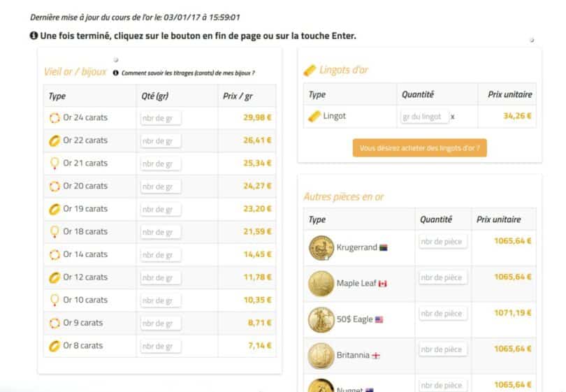Click the 'Qté (gr)' column header
This screenshot has height=392, width=566.
tap(155, 96)
